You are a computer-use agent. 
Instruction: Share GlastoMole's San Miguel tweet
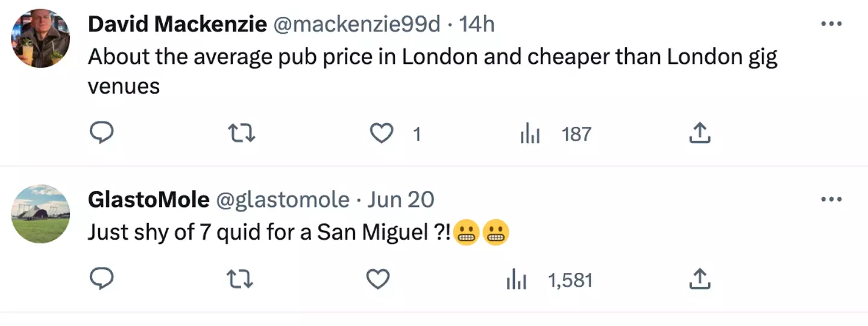click(x=699, y=280)
